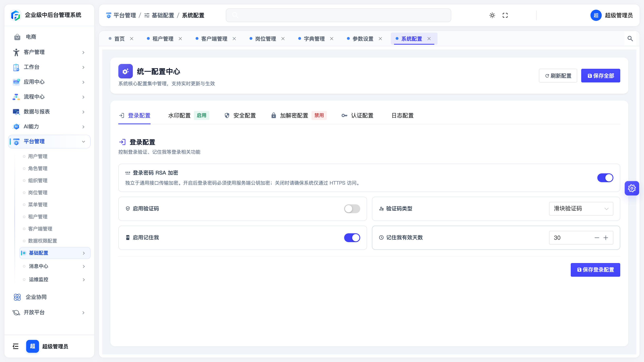Click the system logo icon
Image resolution: width=644 pixels, height=362 pixels.
pyautogui.click(x=16, y=15)
